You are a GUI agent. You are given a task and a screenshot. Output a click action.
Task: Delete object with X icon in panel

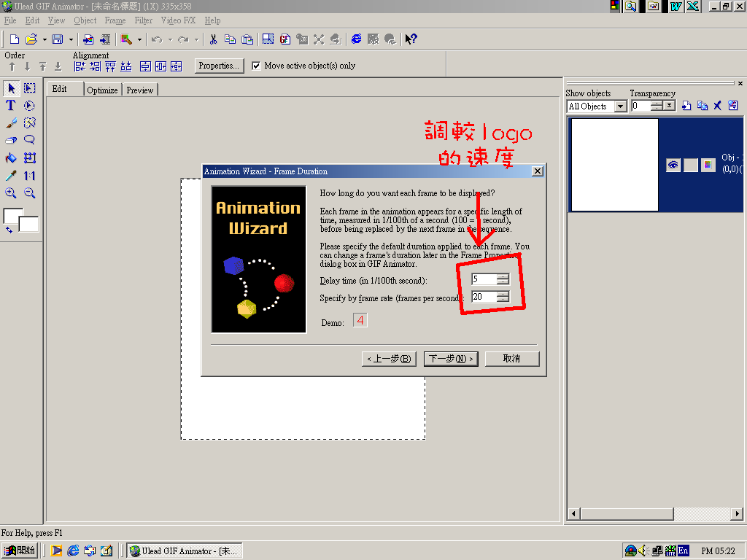tap(718, 106)
